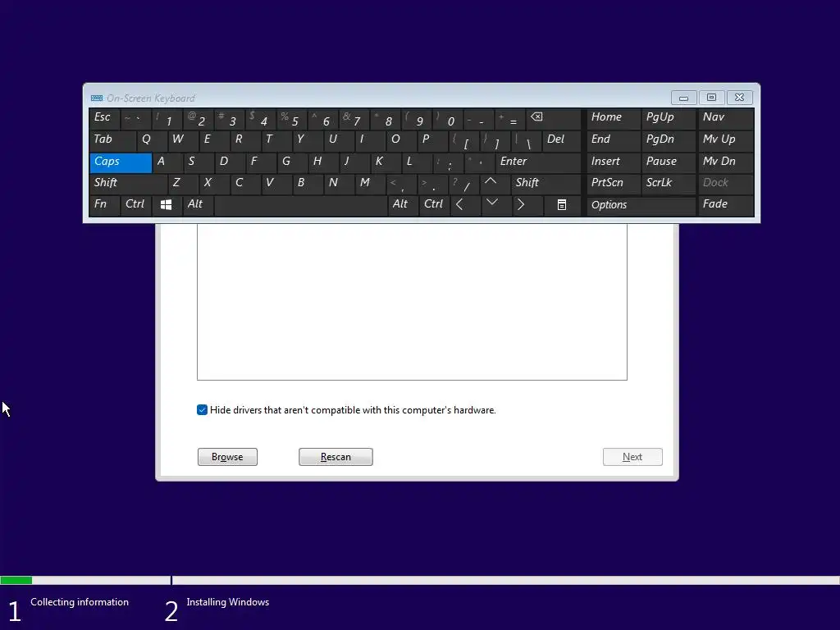Toggle the ScrLk key
840x630 pixels.
[x=668, y=184]
